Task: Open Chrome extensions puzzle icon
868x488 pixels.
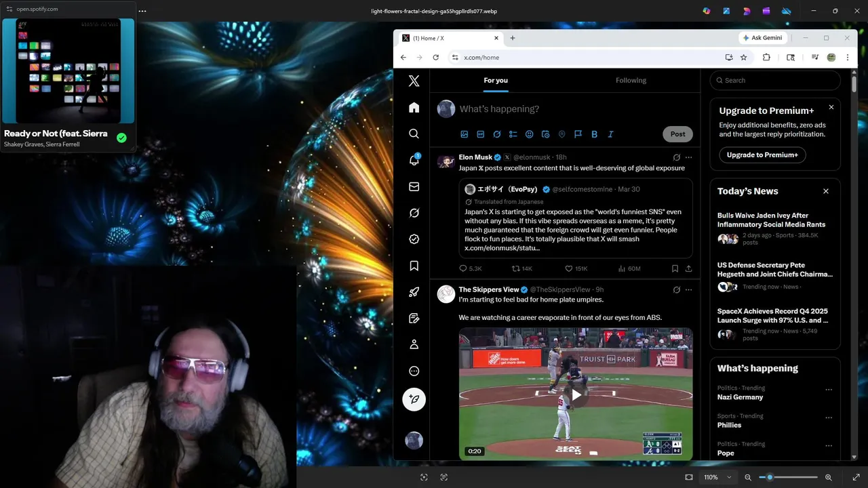Action: coord(766,58)
